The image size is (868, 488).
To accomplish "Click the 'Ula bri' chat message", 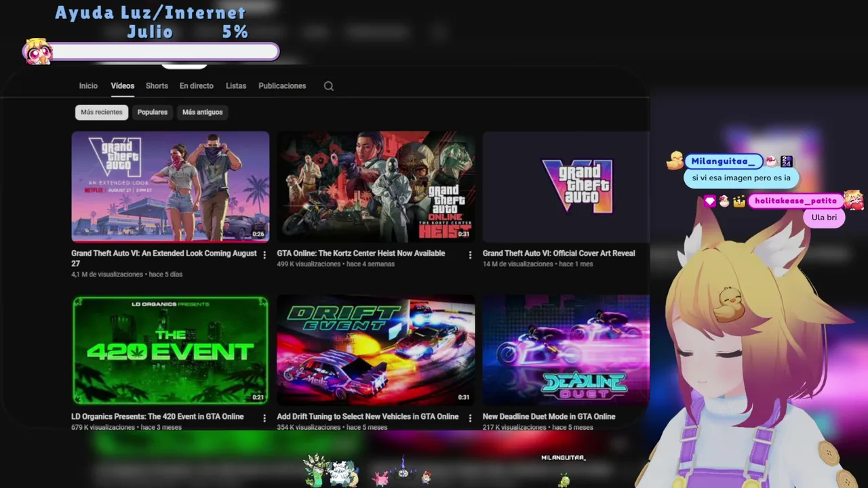I will pos(824,218).
